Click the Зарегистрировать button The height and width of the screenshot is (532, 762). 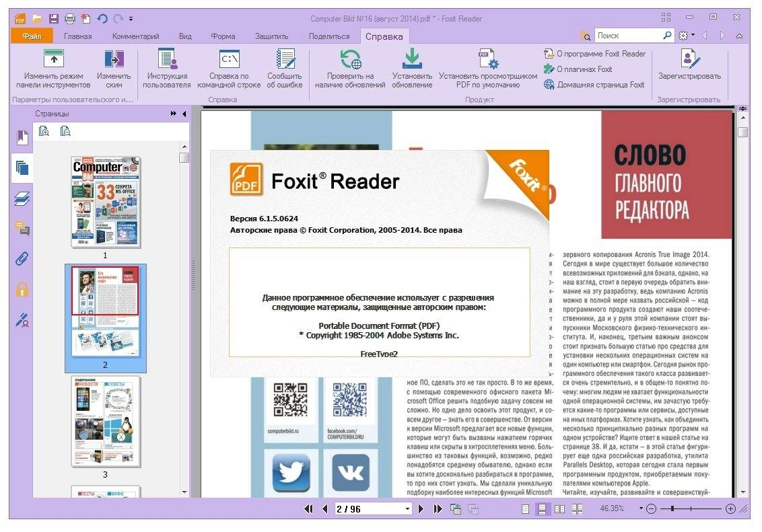coord(689,65)
